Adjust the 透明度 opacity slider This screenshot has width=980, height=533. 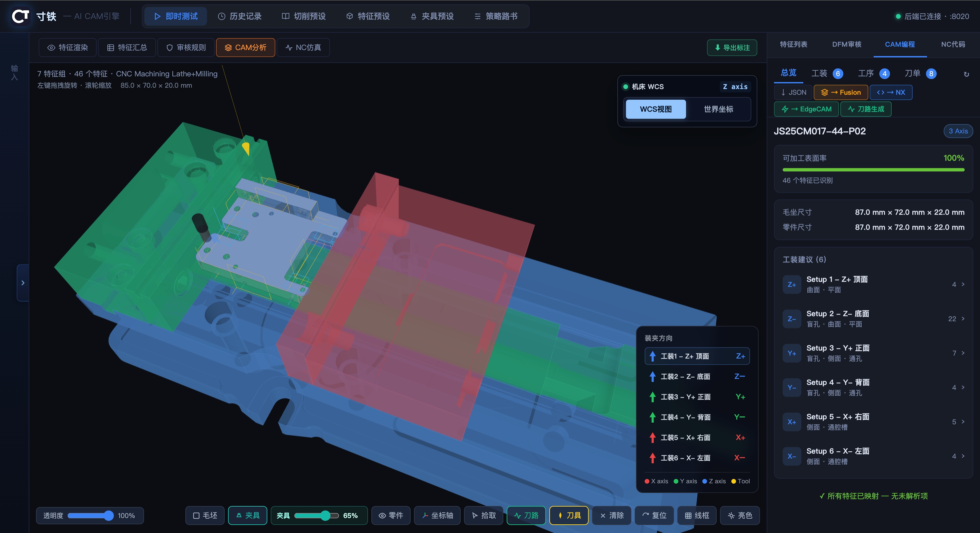click(91, 515)
